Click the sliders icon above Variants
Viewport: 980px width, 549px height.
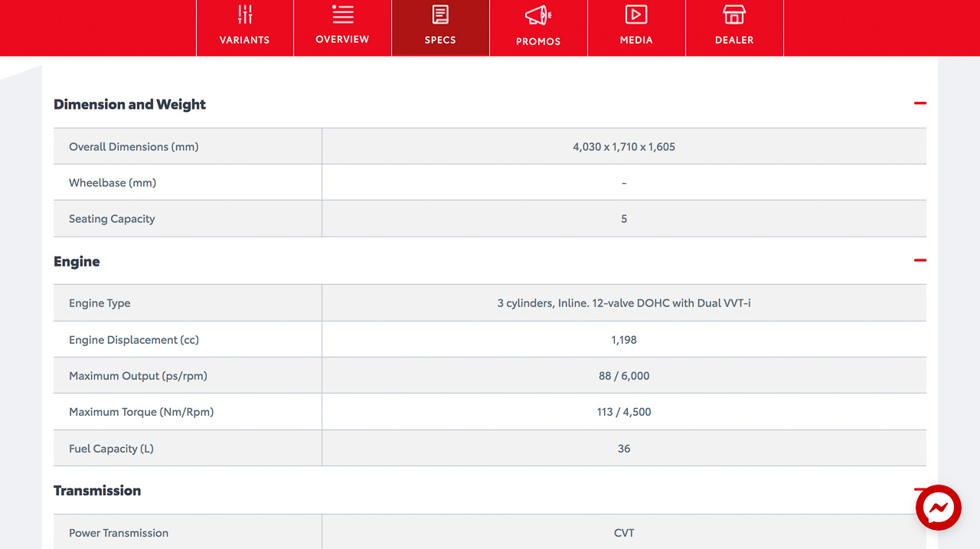pyautogui.click(x=245, y=15)
